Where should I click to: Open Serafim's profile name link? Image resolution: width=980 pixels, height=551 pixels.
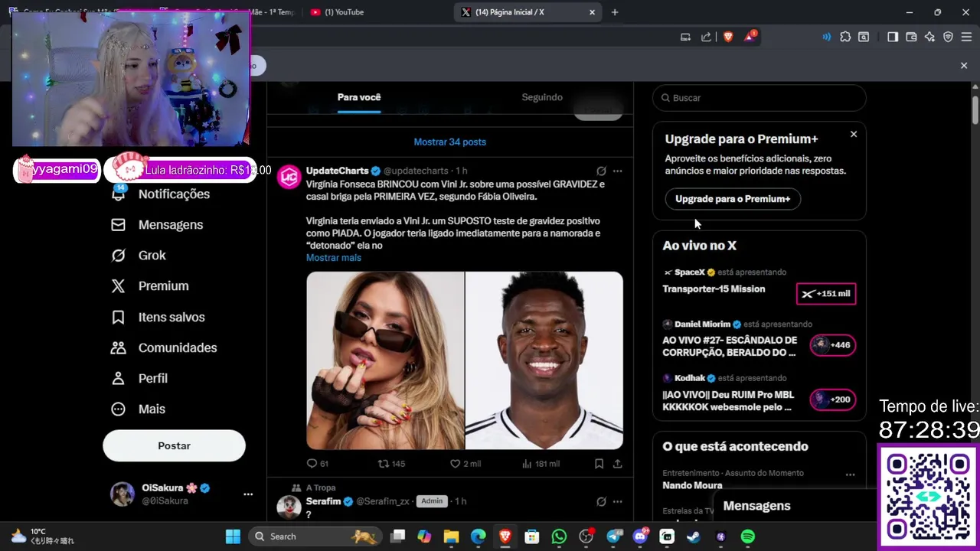323,501
